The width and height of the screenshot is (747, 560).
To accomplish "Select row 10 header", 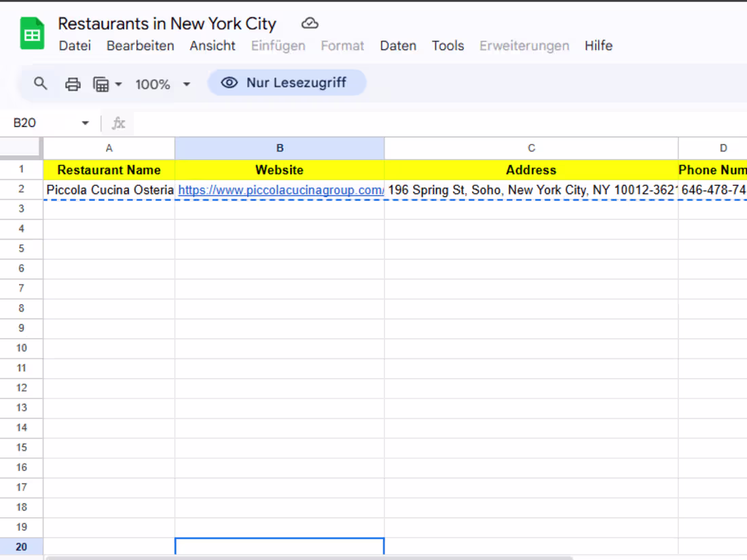I will point(22,349).
